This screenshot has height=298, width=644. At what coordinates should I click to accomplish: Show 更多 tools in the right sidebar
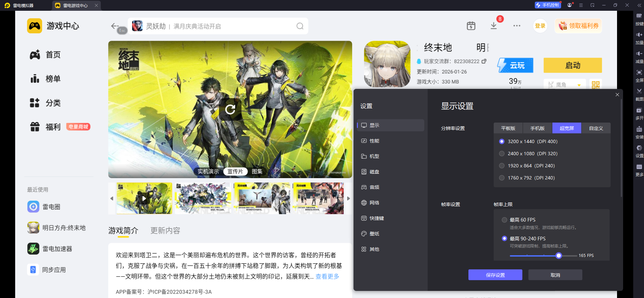click(639, 170)
